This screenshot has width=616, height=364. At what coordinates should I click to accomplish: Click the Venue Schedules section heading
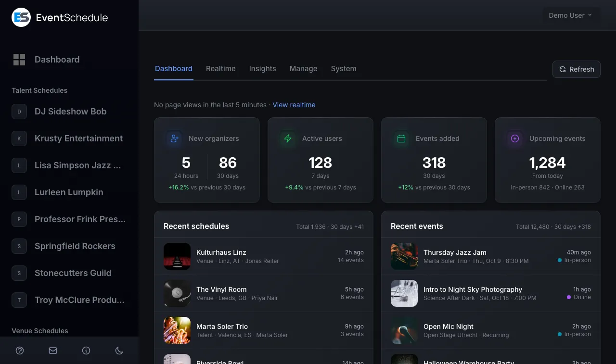40,331
